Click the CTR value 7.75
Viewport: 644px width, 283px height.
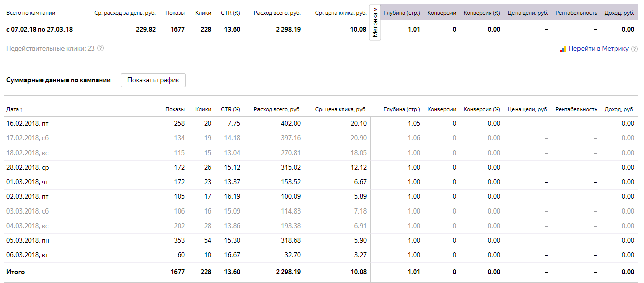pos(234,123)
